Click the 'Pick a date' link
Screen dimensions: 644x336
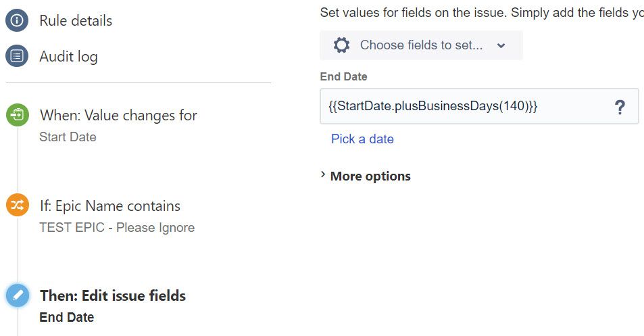(362, 139)
